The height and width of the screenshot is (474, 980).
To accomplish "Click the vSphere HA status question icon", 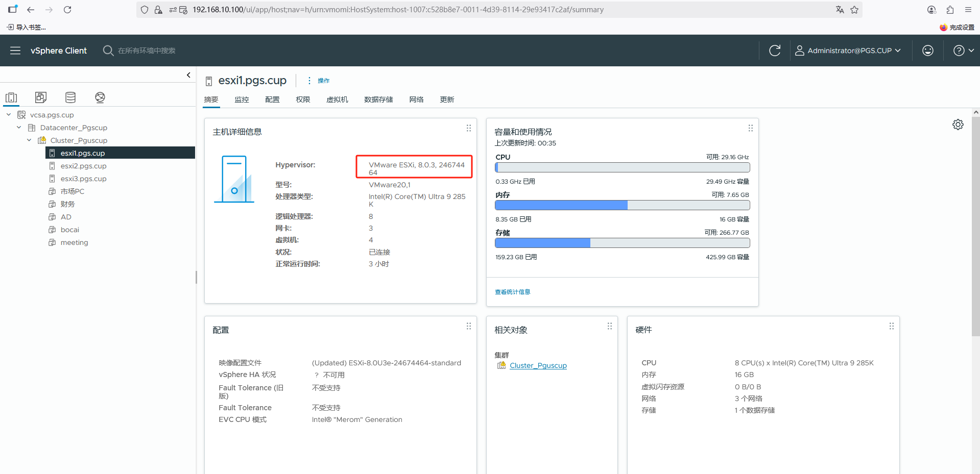I will [x=317, y=375].
